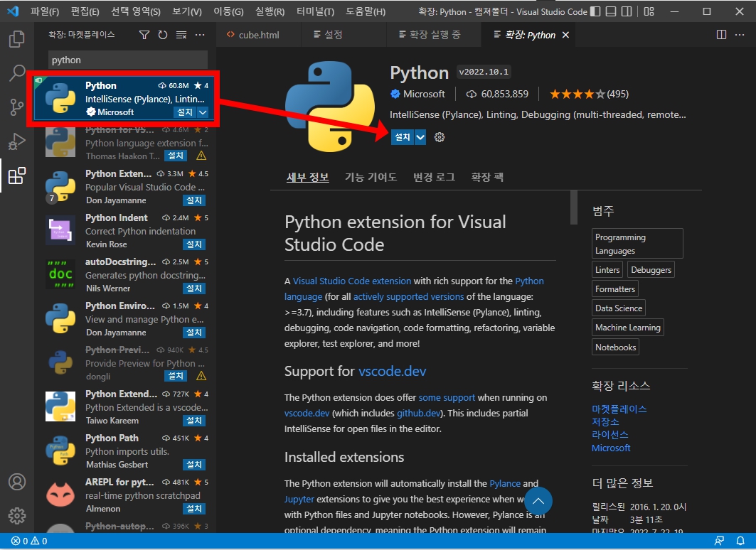Screen dimensions: 756x550
Task: Open 저장소 resource link
Action: click(605, 422)
